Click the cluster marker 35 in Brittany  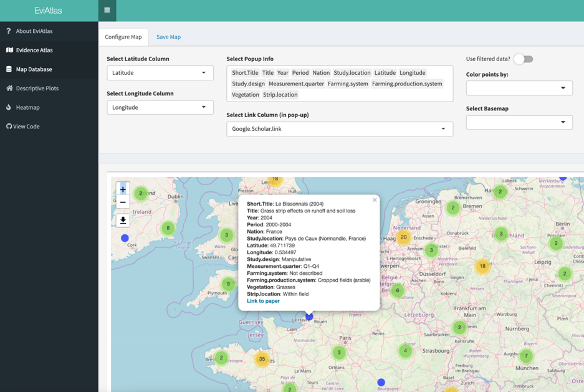click(262, 359)
